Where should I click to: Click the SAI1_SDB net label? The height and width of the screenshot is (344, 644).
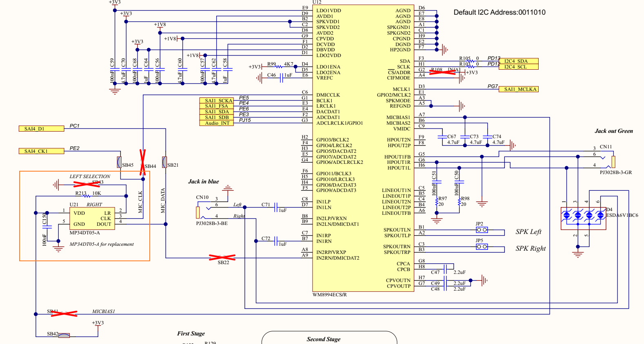pos(217,117)
